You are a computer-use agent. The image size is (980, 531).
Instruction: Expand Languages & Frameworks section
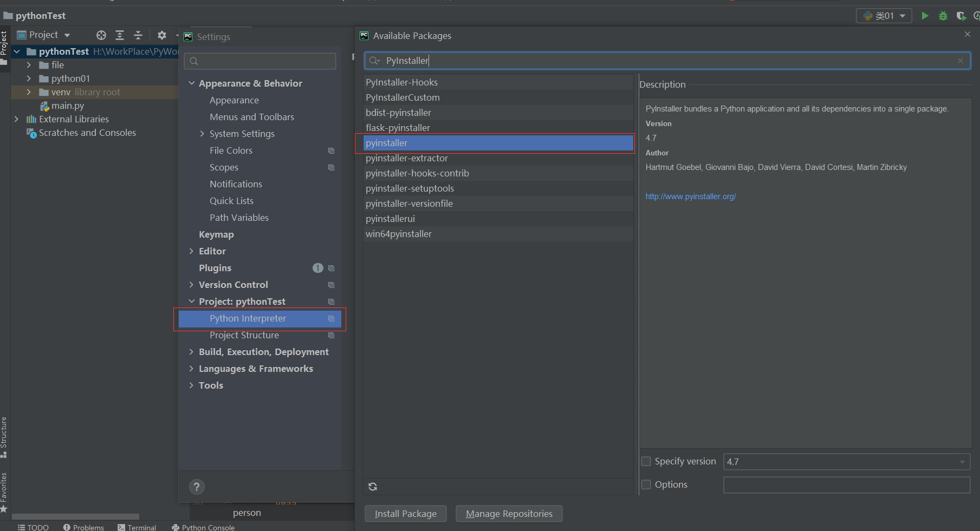tap(191, 369)
